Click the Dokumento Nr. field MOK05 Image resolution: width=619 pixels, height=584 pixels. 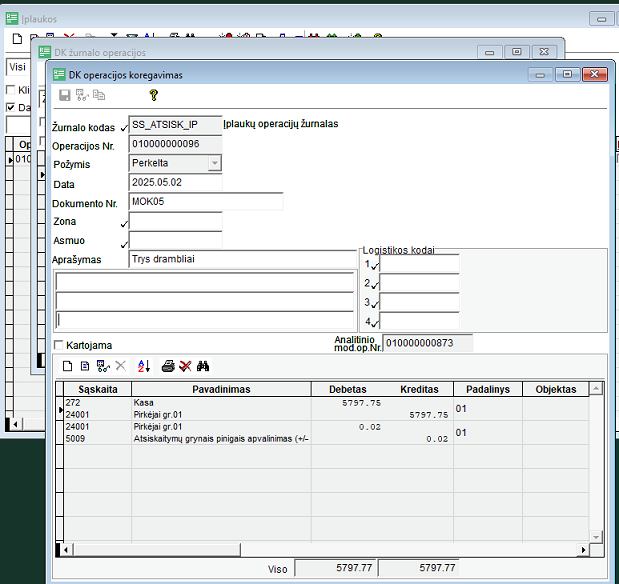(x=206, y=202)
